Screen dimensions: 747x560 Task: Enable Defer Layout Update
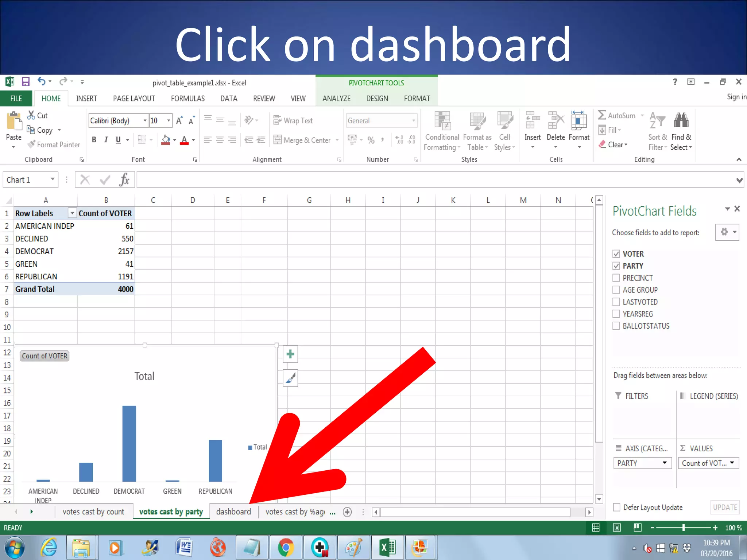(617, 507)
